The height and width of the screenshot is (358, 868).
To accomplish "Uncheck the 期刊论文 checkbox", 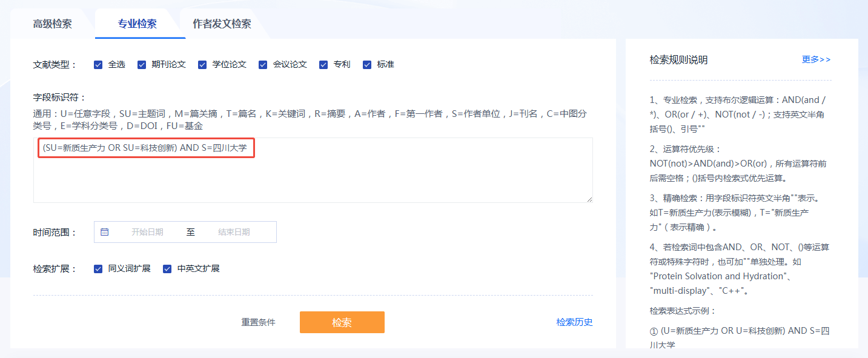I will (142, 65).
